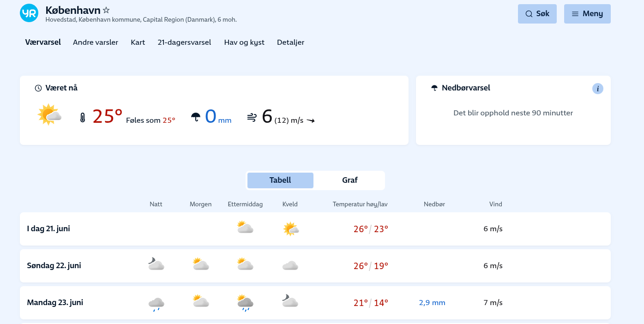The image size is (644, 324).
Task: Click Mandag Morgen weather icon
Action: (x=201, y=301)
